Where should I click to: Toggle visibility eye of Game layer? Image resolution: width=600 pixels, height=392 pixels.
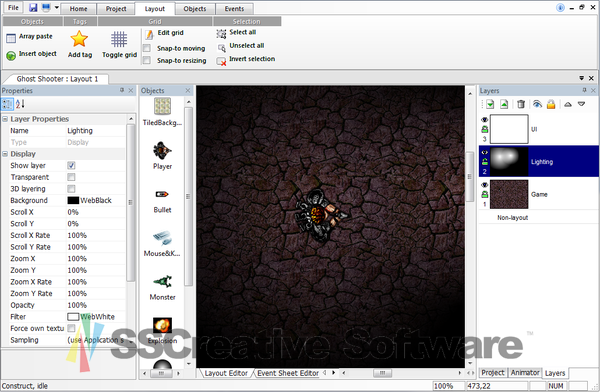pyautogui.click(x=484, y=185)
